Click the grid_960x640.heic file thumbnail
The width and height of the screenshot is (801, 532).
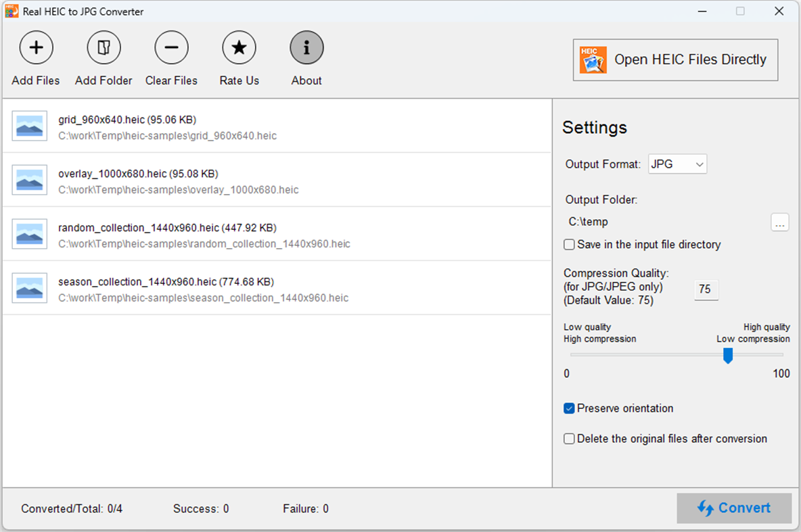coord(28,126)
